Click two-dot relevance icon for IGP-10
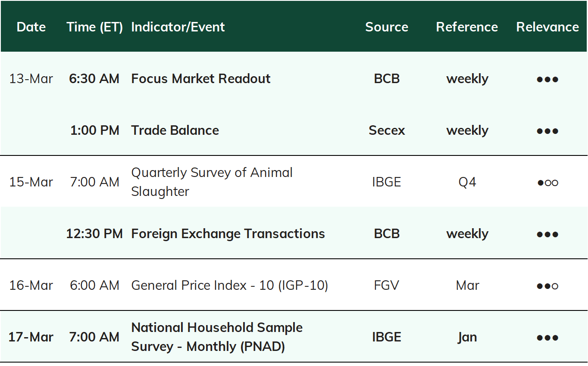 pyautogui.click(x=547, y=286)
